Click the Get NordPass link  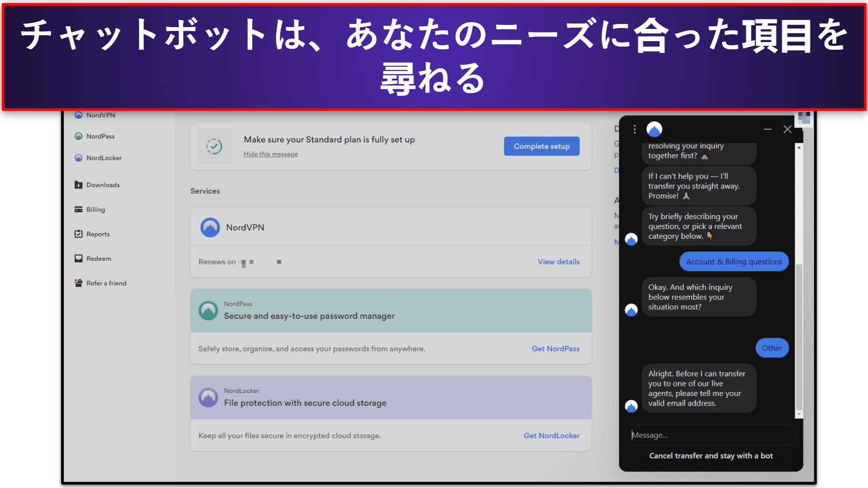(555, 349)
